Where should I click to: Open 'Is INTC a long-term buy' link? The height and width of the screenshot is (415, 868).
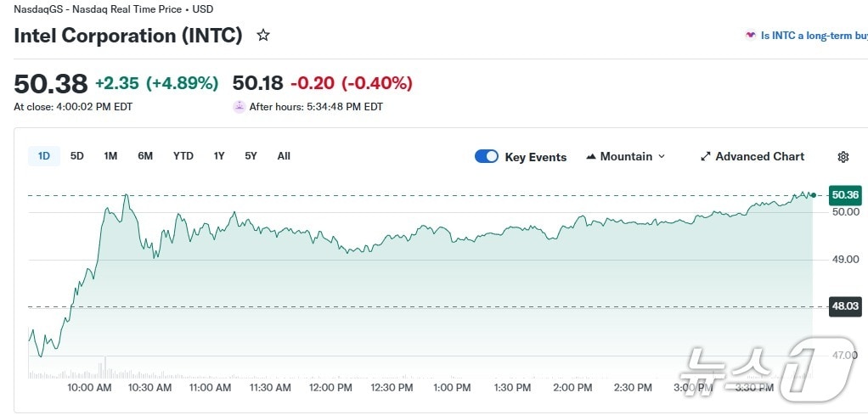point(814,36)
